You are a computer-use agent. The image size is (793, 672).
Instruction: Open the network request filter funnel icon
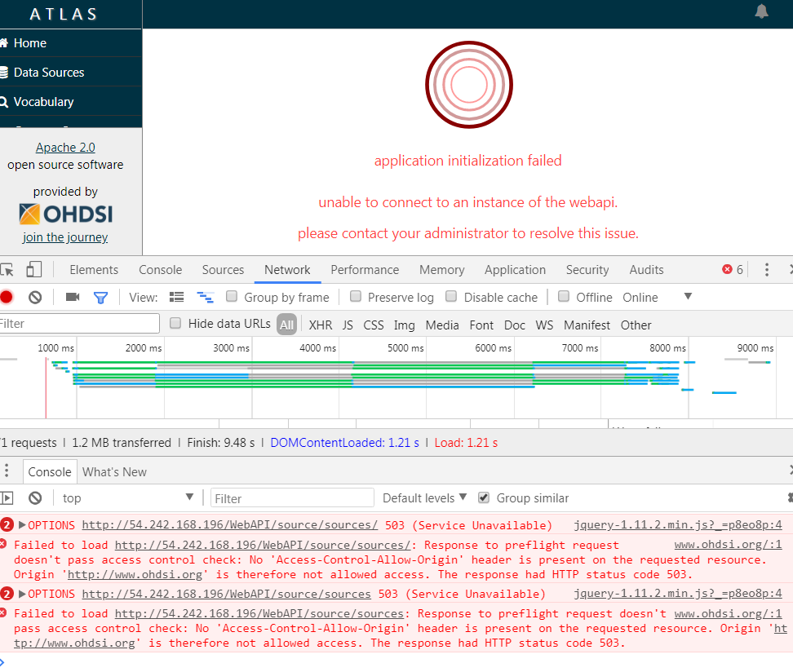[100, 298]
